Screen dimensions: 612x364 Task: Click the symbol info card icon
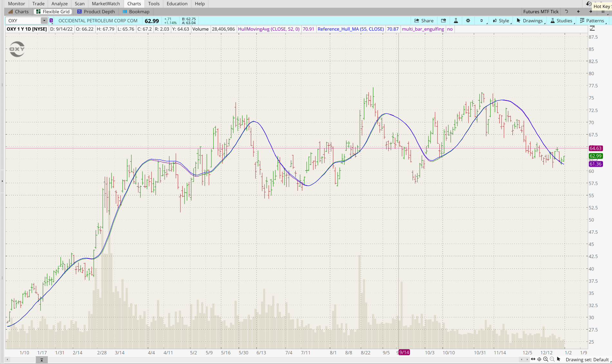[x=443, y=21]
